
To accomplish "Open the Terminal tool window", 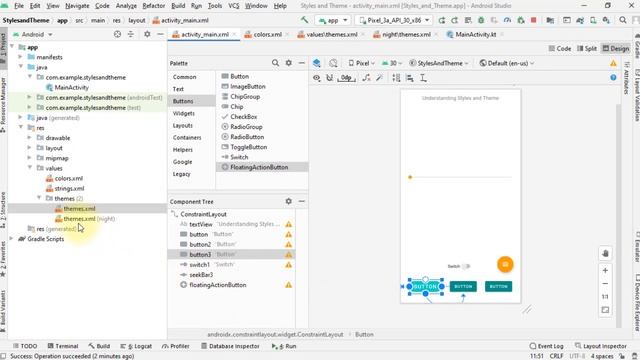I will click(x=63, y=346).
